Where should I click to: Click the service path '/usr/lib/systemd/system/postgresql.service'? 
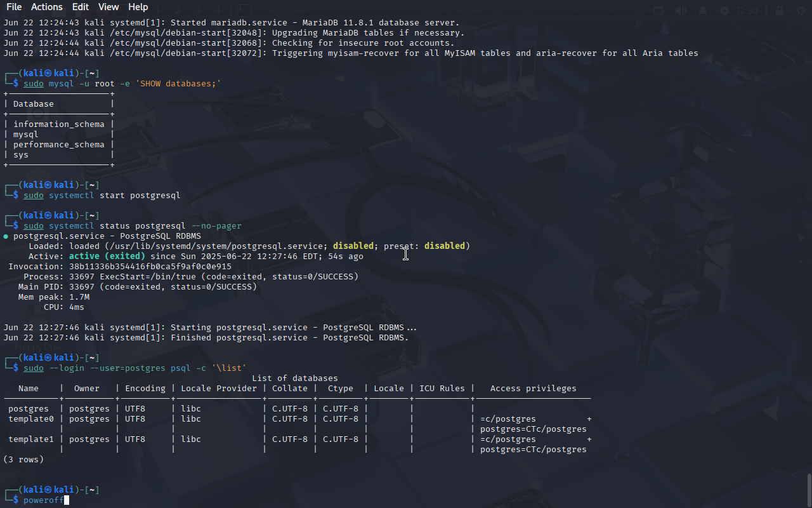tap(216, 246)
